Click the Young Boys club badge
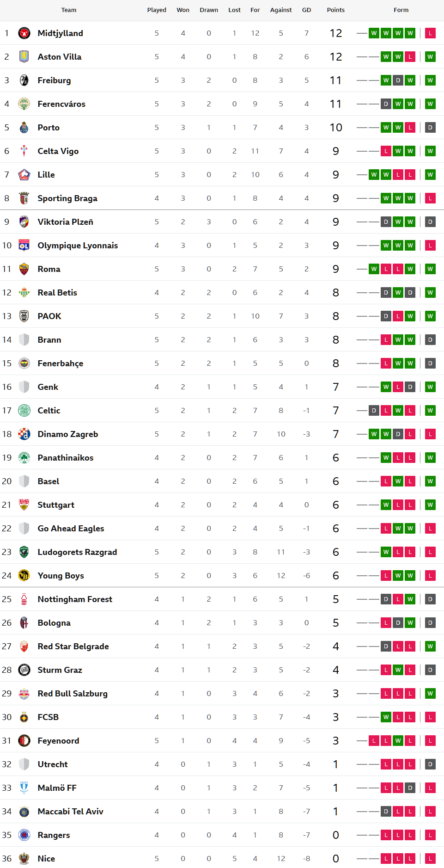The image size is (444, 868). click(24, 576)
